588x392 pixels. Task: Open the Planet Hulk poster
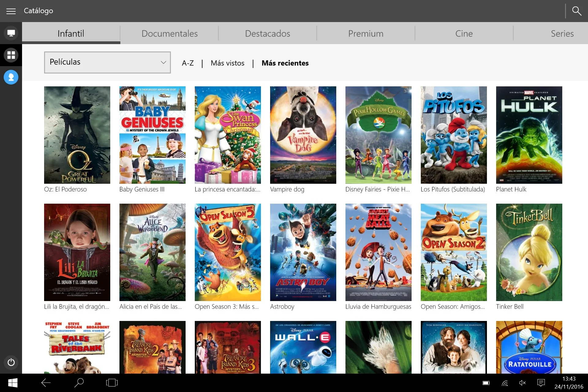(529, 135)
